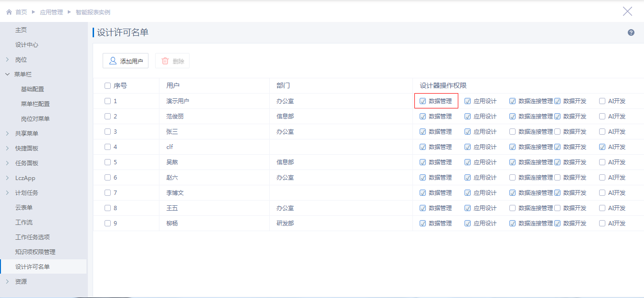The image size is (644, 298).
Task: Click the add user person icon
Action: click(x=113, y=61)
